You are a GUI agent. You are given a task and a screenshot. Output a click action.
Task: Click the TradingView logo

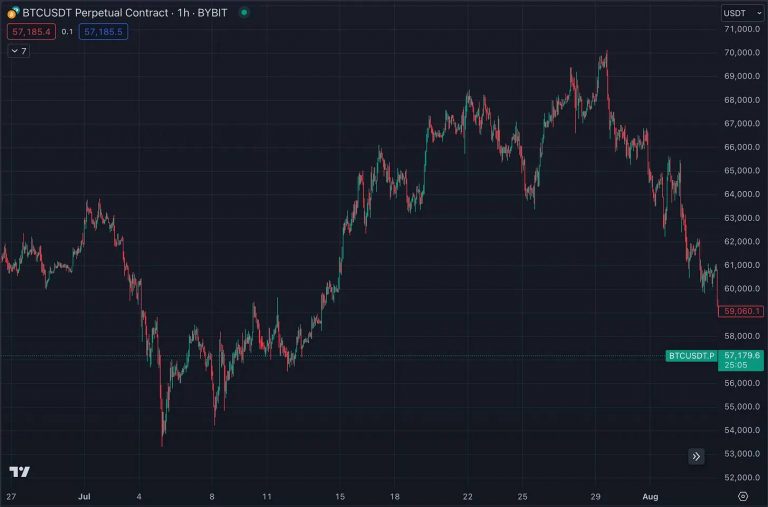20,471
